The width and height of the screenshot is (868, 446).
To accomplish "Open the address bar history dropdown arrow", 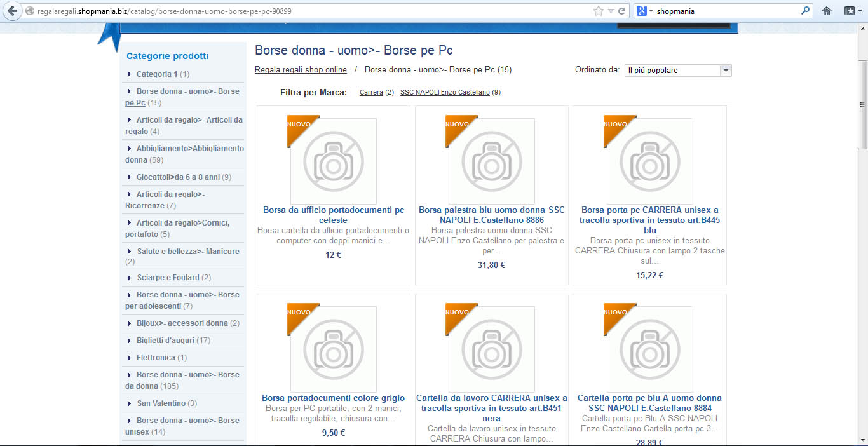I will pyautogui.click(x=611, y=11).
